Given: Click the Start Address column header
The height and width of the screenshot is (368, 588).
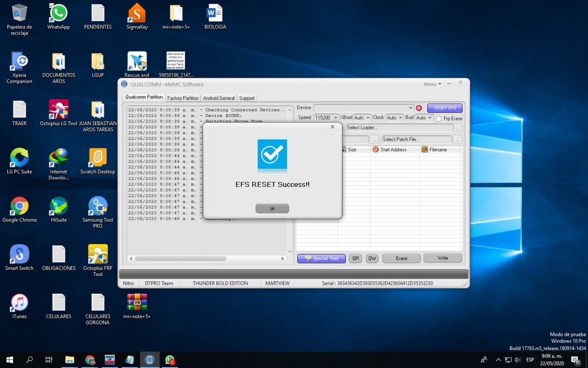Looking at the screenshot, I should coord(395,149).
